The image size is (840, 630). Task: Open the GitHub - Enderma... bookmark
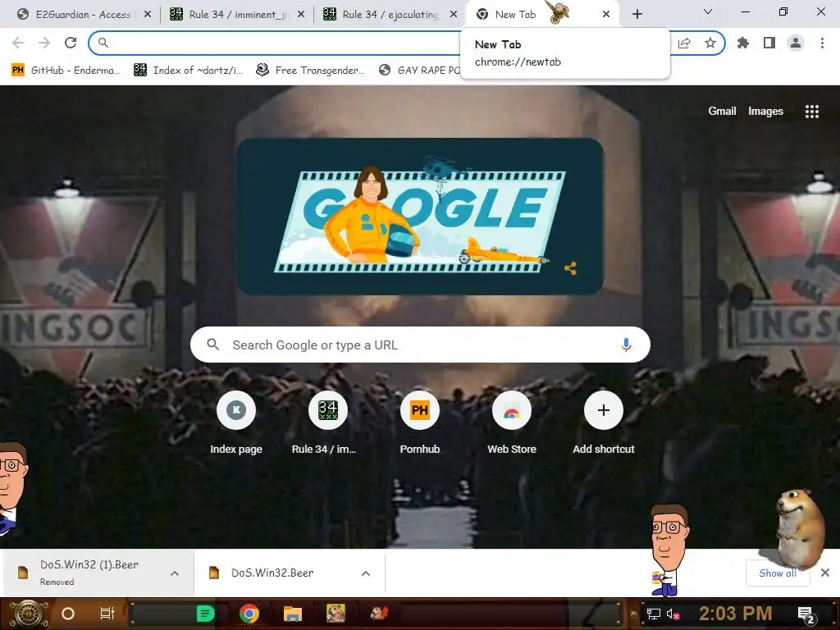pos(66,71)
